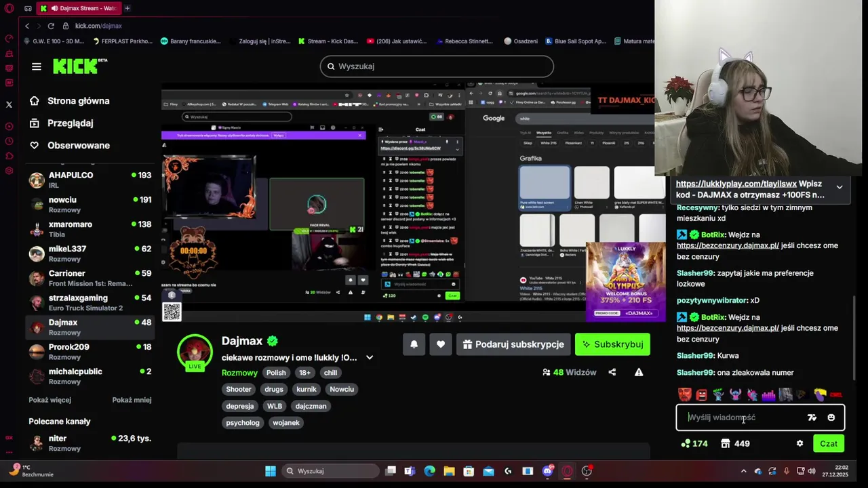
Task: Click Pokaż mniej channels
Action: (x=132, y=400)
